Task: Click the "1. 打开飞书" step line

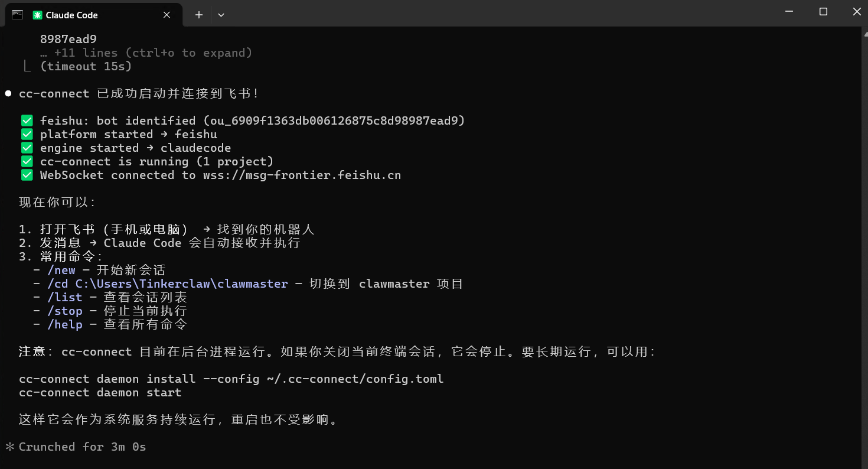Action: (x=167, y=230)
